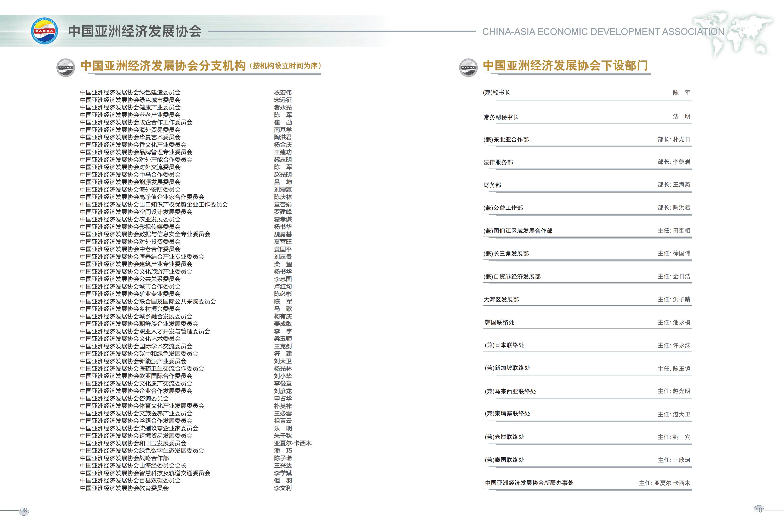Screen dimensions: 784x532
Task: Click the entry 中国亚洲经济发展协会新疆办事处
Action: click(x=529, y=483)
